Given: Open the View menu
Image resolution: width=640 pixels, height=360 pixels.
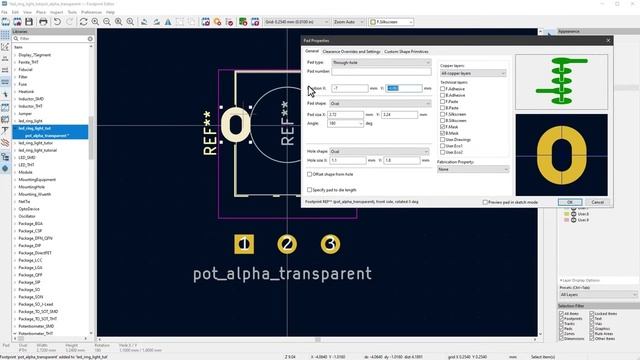Looking at the screenshot, I should pyautogui.click(x=27, y=12).
